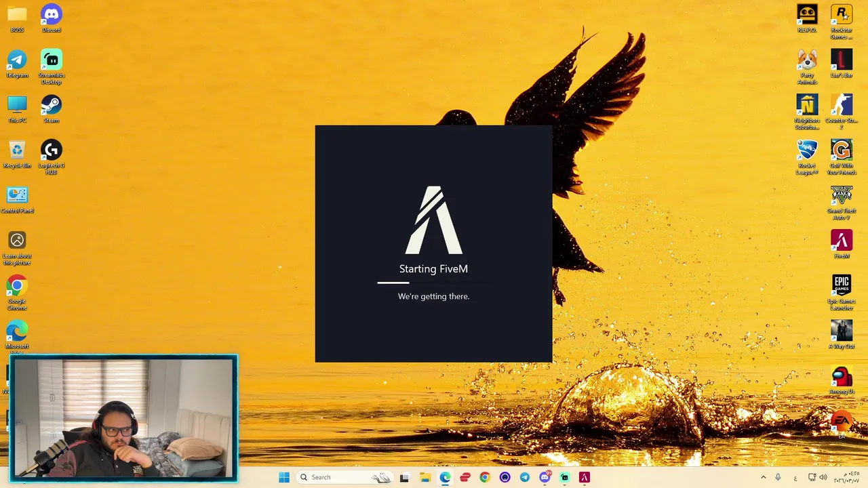The height and width of the screenshot is (488, 868).
Task: Click the FiveM logo in splash window
Action: (x=434, y=220)
